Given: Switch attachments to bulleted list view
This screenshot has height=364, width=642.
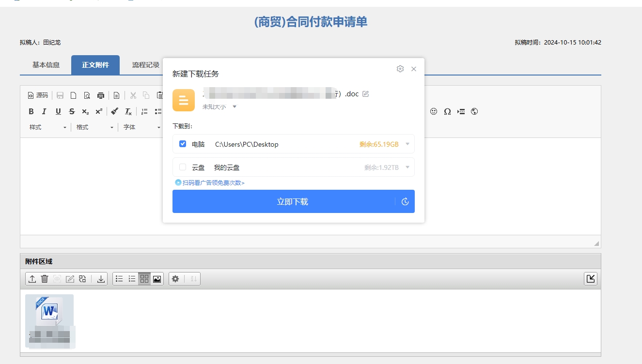Looking at the screenshot, I should tap(119, 279).
